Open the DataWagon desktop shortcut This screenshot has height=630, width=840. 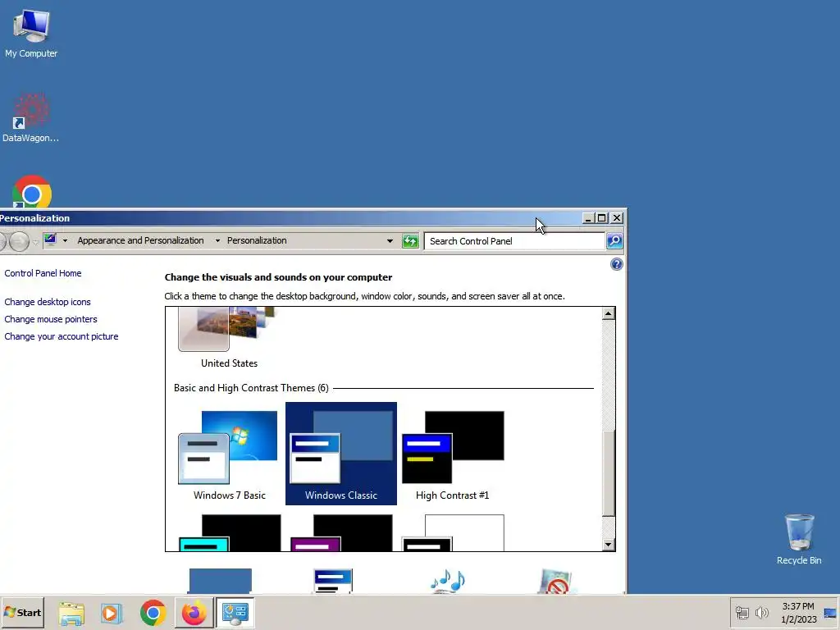pyautogui.click(x=31, y=118)
